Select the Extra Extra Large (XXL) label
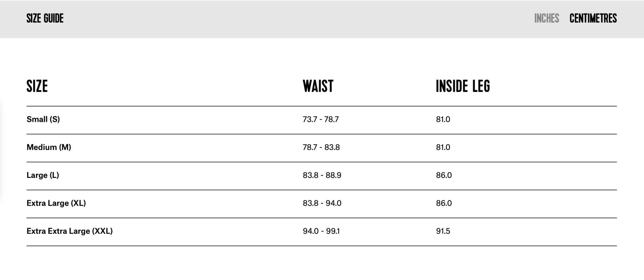This screenshot has width=644, height=280. point(69,231)
